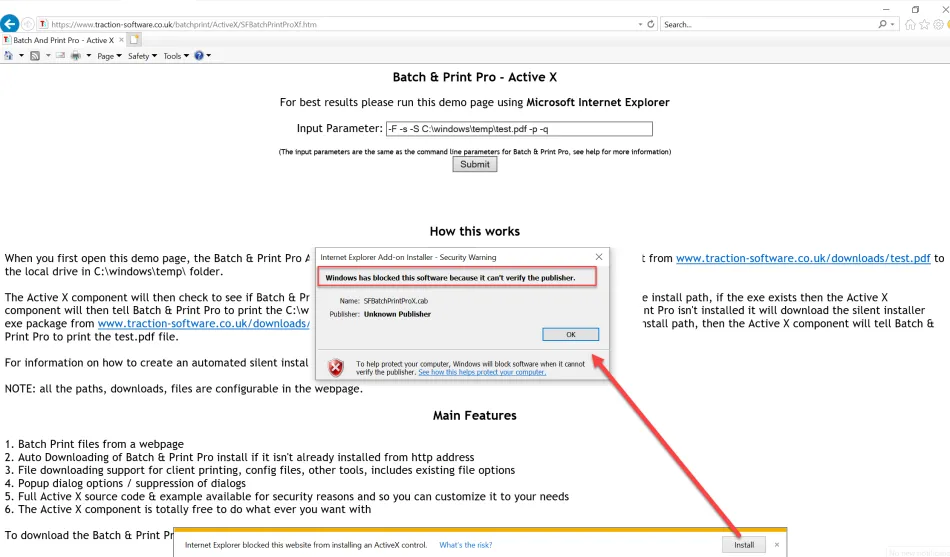Open the blue Help question mark icon
The image size is (950, 557).
click(x=198, y=56)
